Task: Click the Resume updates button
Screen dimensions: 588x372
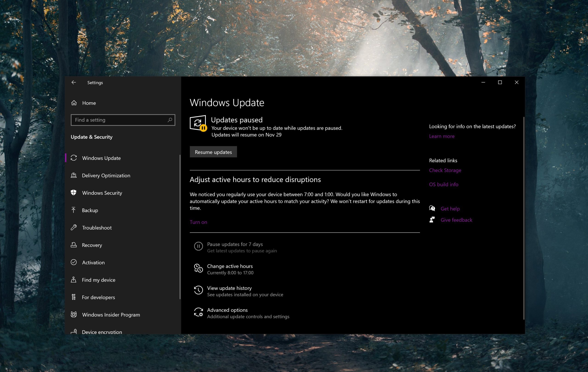Action: click(x=213, y=152)
